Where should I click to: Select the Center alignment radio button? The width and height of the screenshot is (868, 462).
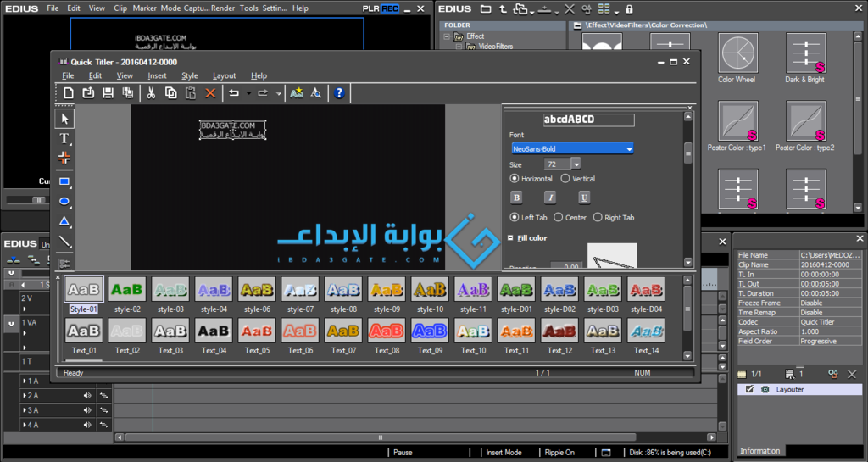(558, 218)
